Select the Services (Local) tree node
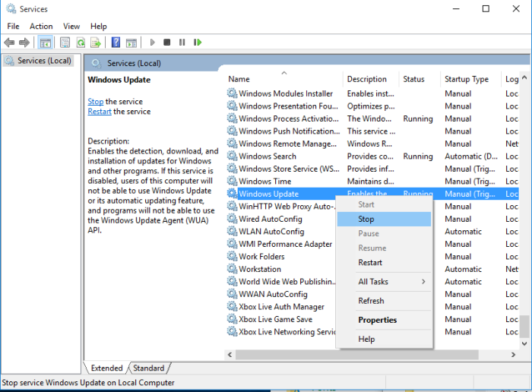This screenshot has height=392, width=532. pos(38,61)
